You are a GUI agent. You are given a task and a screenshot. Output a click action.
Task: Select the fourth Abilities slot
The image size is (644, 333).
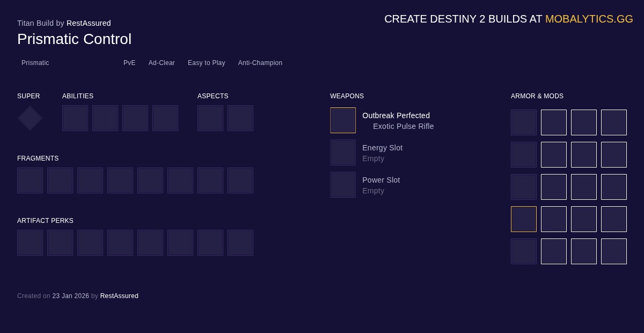pos(165,118)
